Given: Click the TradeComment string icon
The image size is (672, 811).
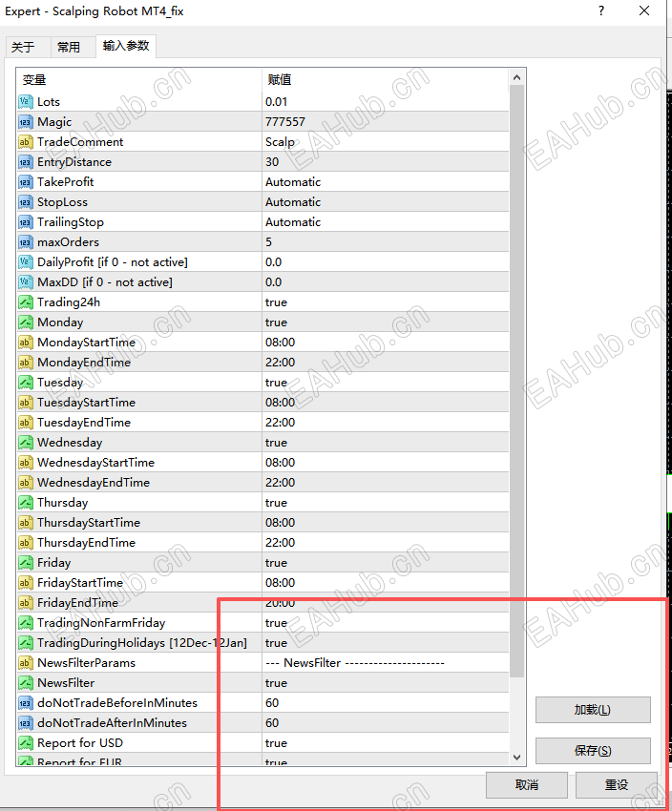Looking at the screenshot, I should 26,142.
